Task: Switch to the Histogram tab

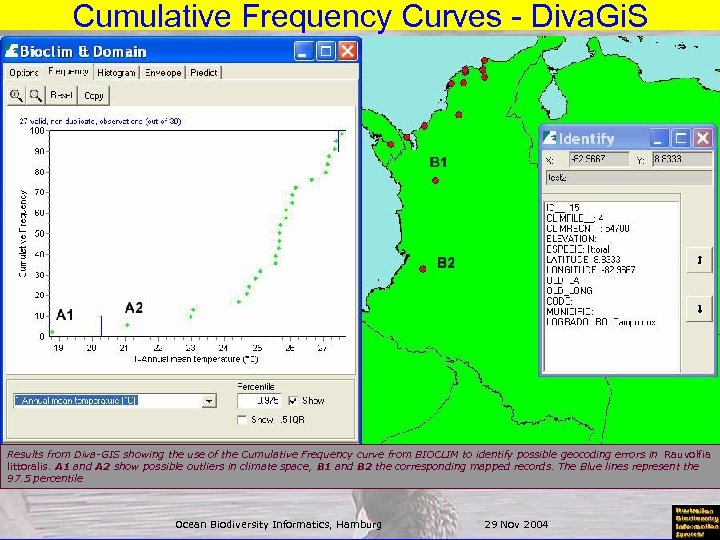Action: click(x=117, y=73)
